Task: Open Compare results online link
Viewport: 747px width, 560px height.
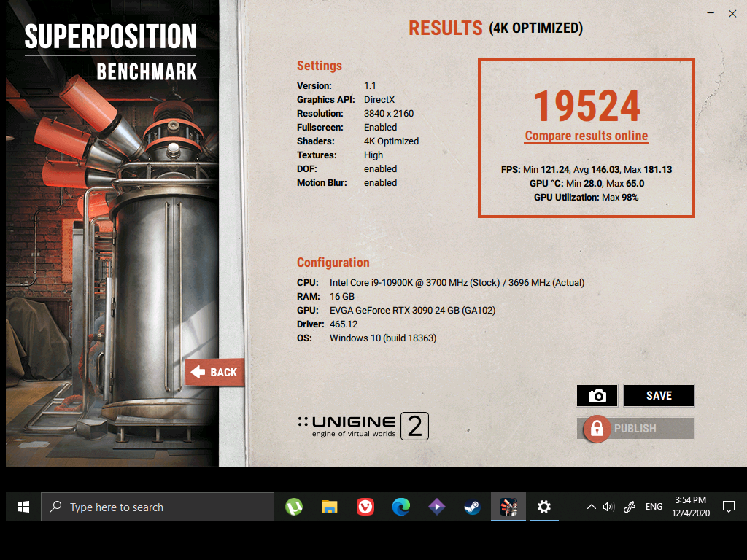Action: (x=587, y=136)
